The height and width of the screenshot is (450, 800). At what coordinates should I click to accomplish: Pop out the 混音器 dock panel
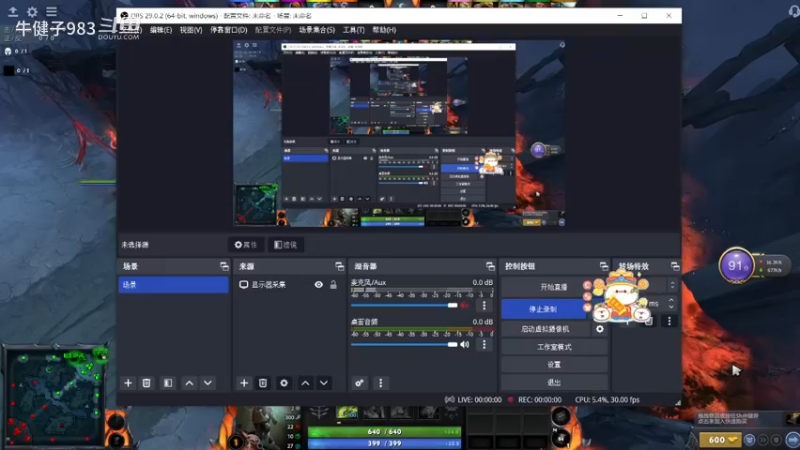tap(490, 266)
